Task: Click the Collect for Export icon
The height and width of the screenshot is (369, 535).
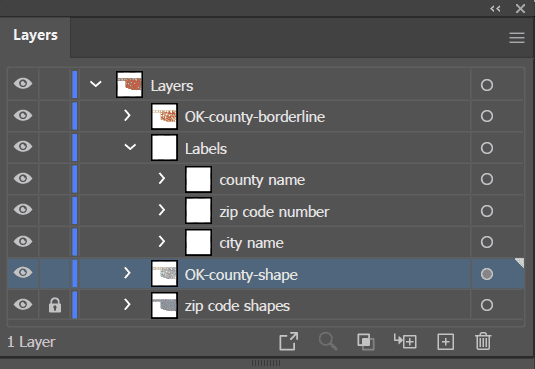Action: coord(289,341)
